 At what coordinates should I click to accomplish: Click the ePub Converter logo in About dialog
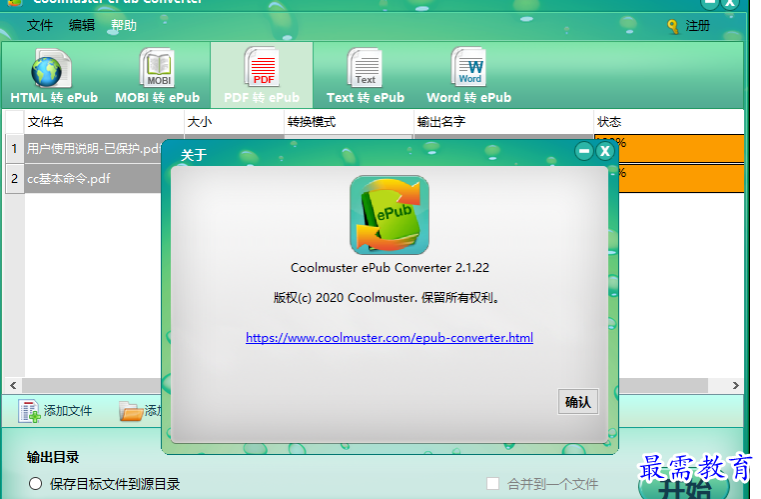pos(389,215)
